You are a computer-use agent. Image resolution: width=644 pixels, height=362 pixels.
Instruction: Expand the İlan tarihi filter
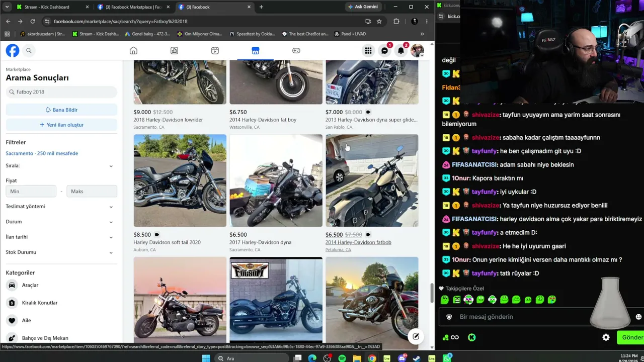[x=111, y=237]
